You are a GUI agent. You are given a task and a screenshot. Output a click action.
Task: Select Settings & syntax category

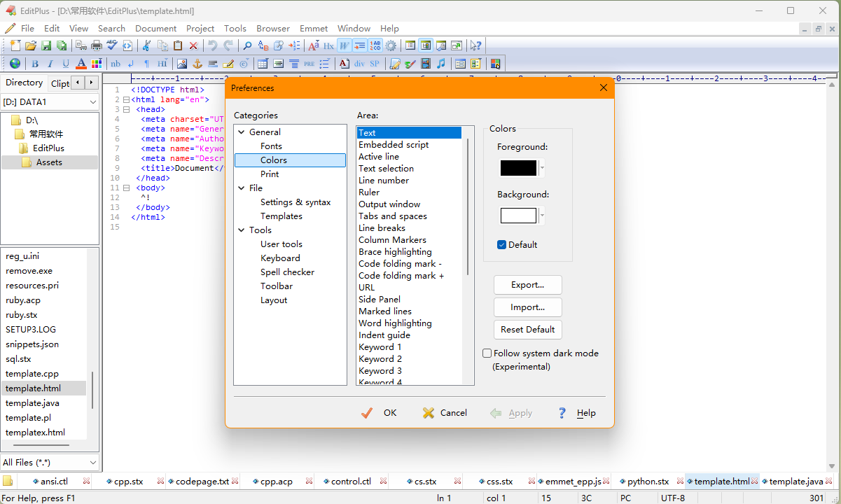[296, 202]
